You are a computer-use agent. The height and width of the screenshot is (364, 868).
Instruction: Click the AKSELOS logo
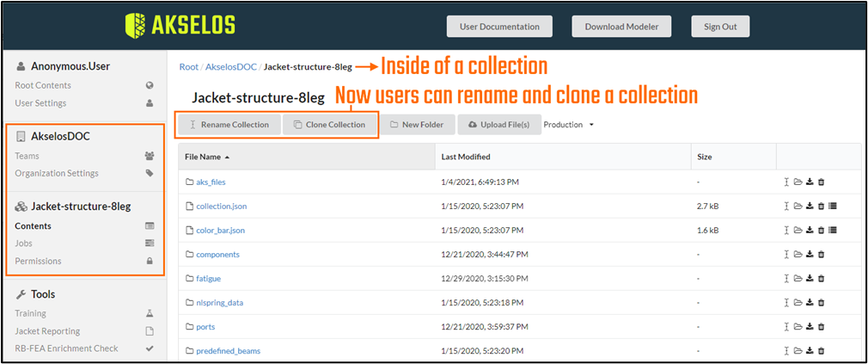pyautogui.click(x=180, y=25)
